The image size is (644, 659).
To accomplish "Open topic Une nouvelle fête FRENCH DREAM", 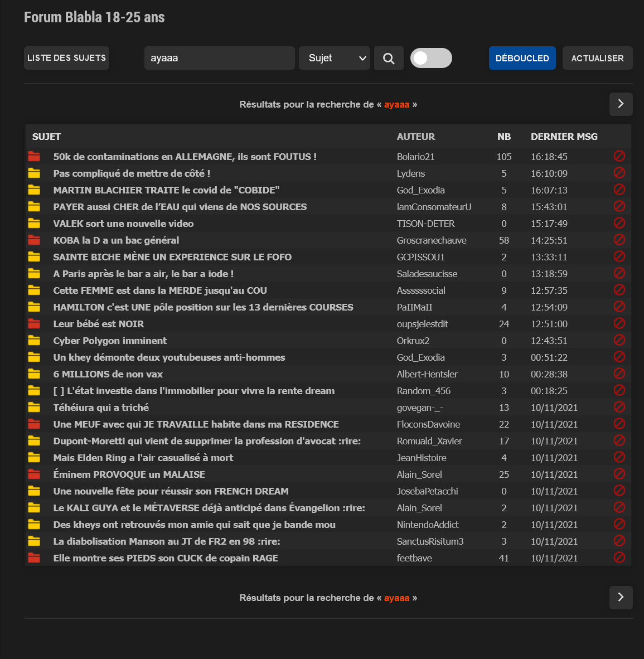I will click(x=171, y=491).
